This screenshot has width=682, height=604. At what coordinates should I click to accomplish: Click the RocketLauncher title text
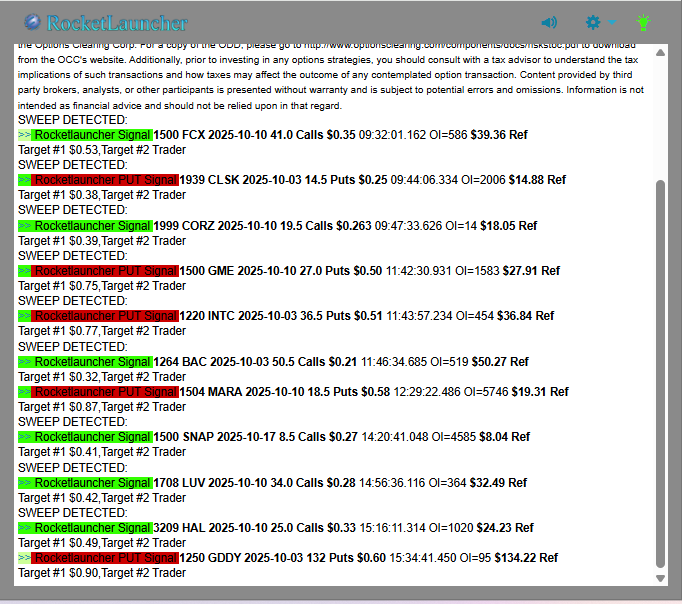point(117,23)
